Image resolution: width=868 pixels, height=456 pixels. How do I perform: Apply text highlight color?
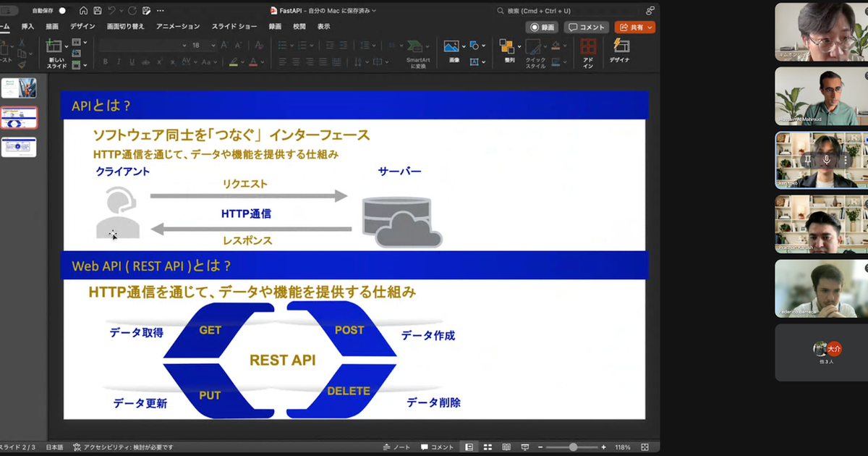pos(234,62)
